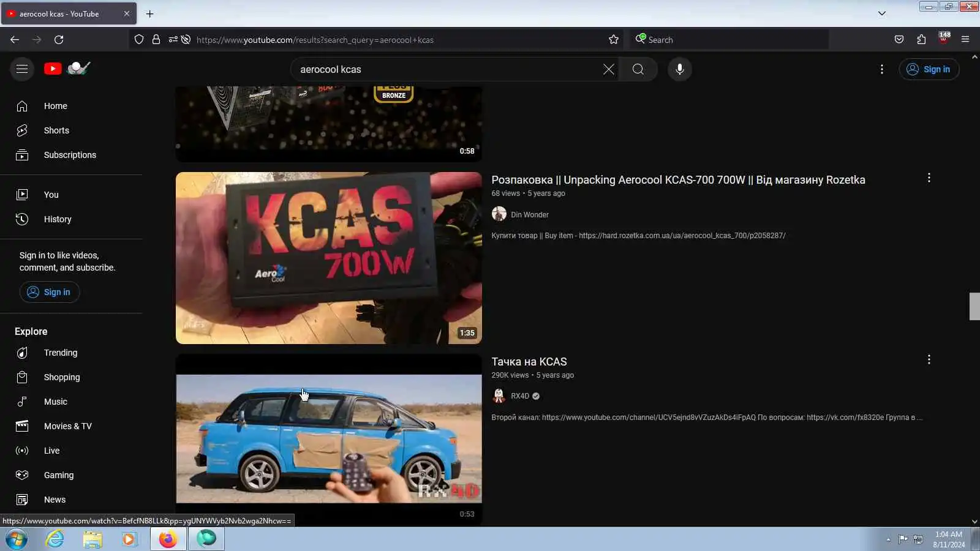Open the extension with 148 badge
Viewport: 980px width, 551px height.
944,39
